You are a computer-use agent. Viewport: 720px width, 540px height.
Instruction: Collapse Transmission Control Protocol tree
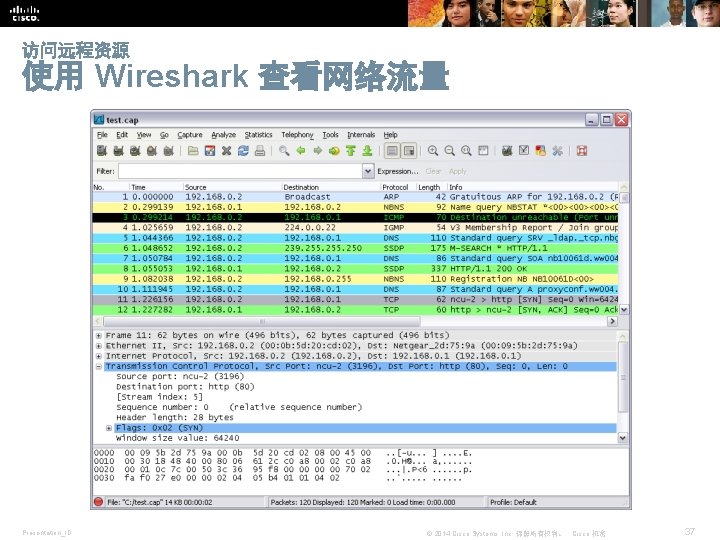(x=99, y=366)
